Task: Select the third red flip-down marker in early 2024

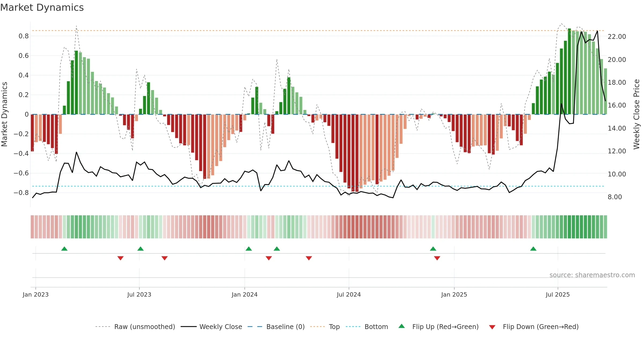Action: tap(269, 258)
